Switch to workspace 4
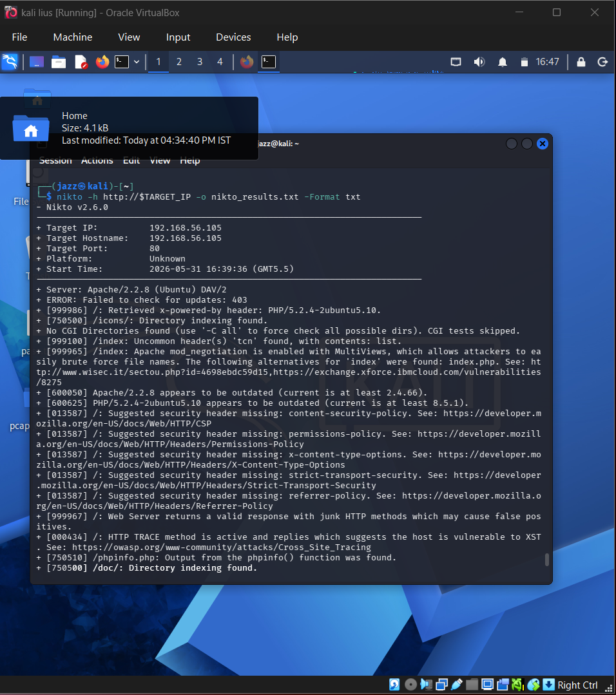 pos(220,62)
